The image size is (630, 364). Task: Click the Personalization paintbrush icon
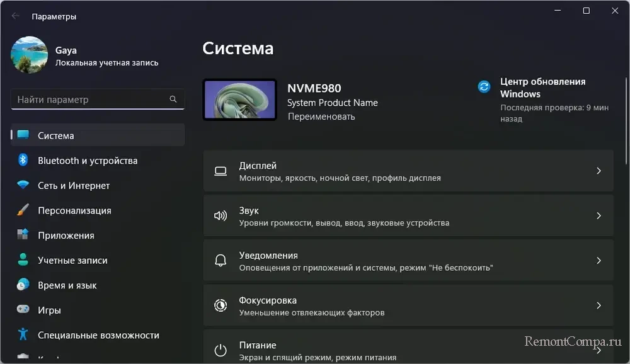23,210
